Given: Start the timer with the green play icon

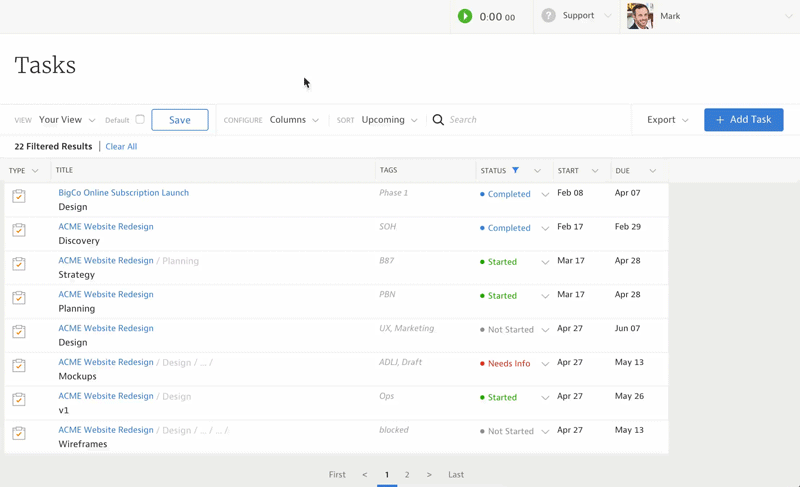Looking at the screenshot, I should [465, 16].
